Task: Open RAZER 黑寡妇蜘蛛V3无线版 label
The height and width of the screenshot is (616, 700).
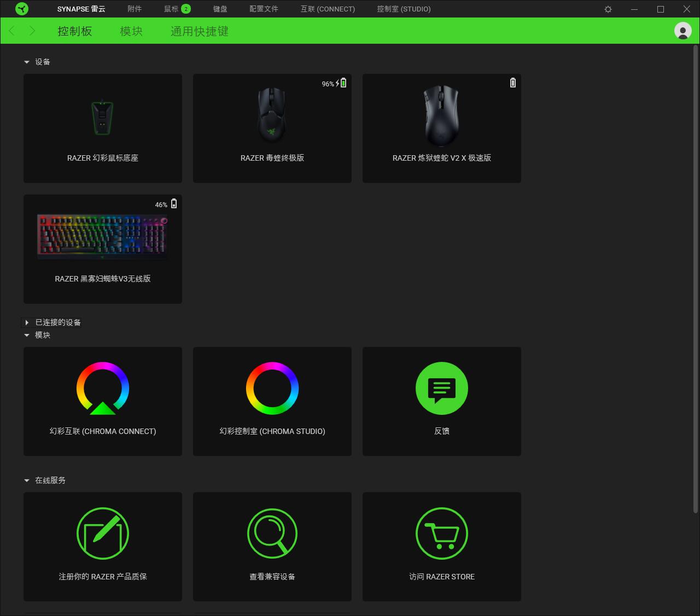Action: pyautogui.click(x=103, y=279)
